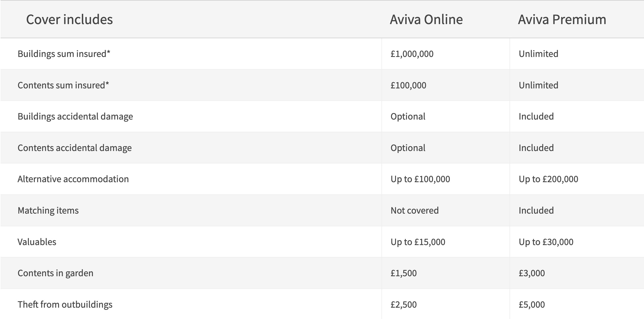
Task: Select the 'Contents accidental damage' row label
Action: click(x=74, y=148)
